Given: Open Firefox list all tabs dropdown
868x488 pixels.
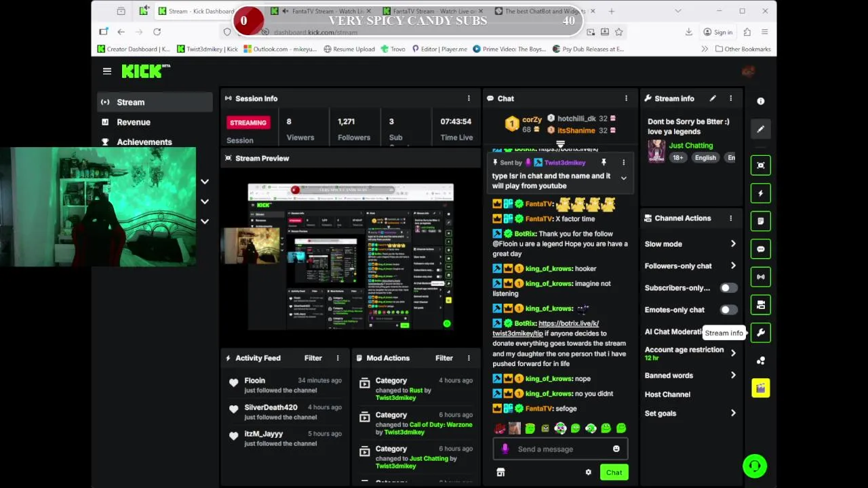Looking at the screenshot, I should [x=677, y=11].
